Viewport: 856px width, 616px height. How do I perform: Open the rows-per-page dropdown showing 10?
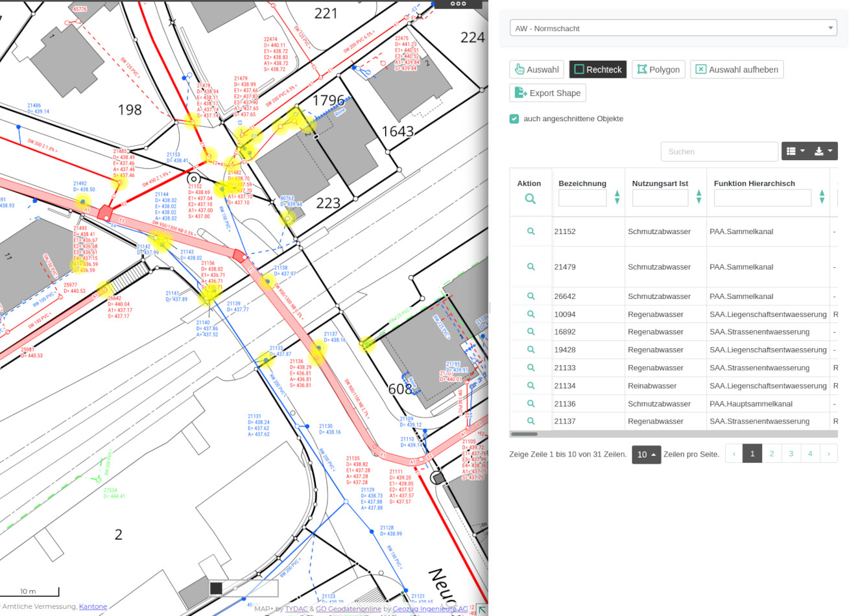click(646, 455)
